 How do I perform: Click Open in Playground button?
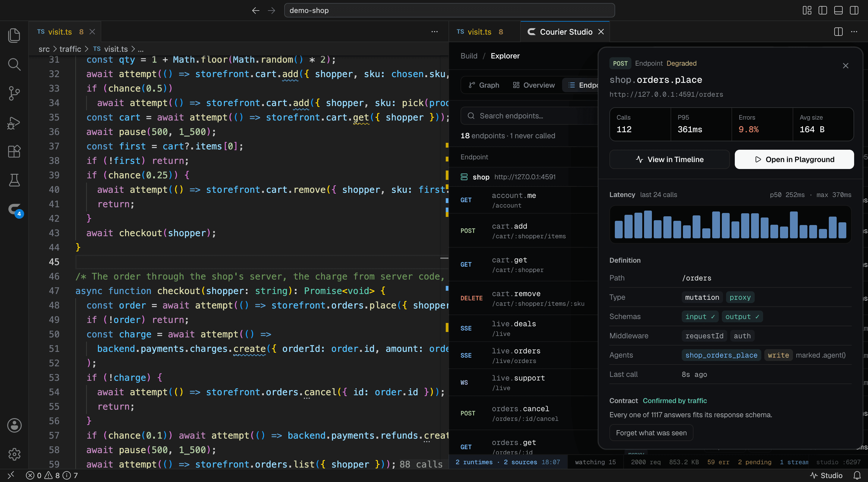[794, 159]
